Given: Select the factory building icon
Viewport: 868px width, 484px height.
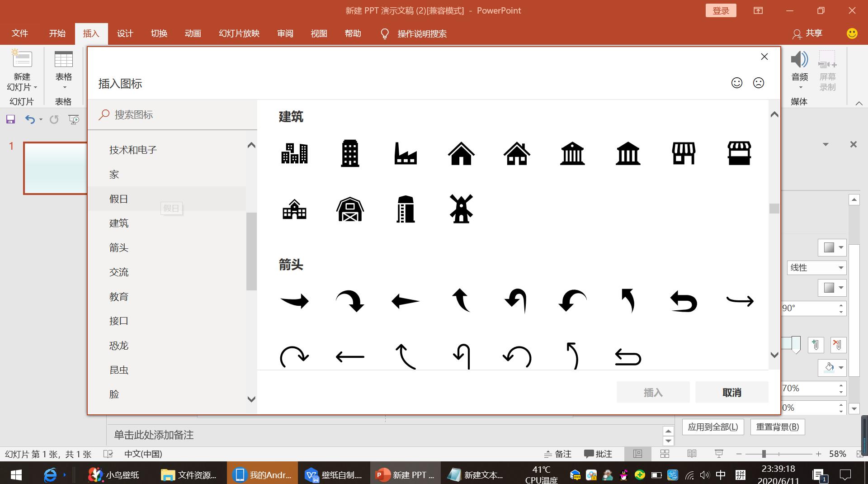Looking at the screenshot, I should click(405, 153).
